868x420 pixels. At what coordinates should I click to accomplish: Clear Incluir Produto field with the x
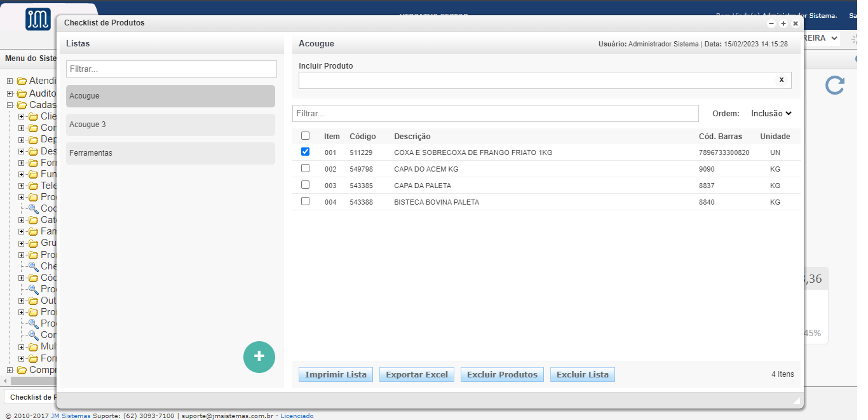coord(781,80)
